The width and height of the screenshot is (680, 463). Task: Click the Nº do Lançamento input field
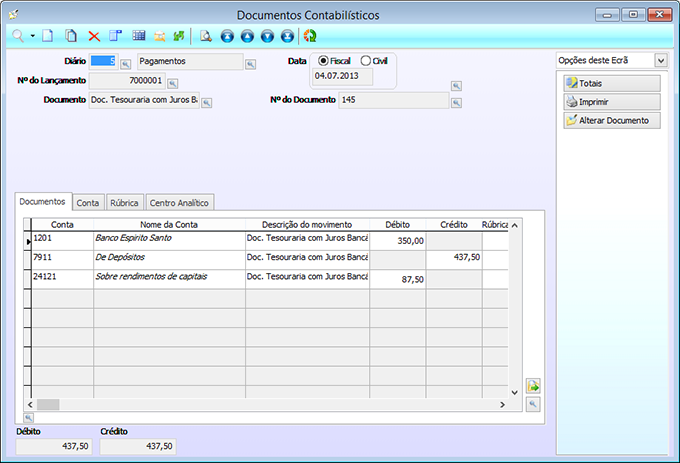coord(127,81)
